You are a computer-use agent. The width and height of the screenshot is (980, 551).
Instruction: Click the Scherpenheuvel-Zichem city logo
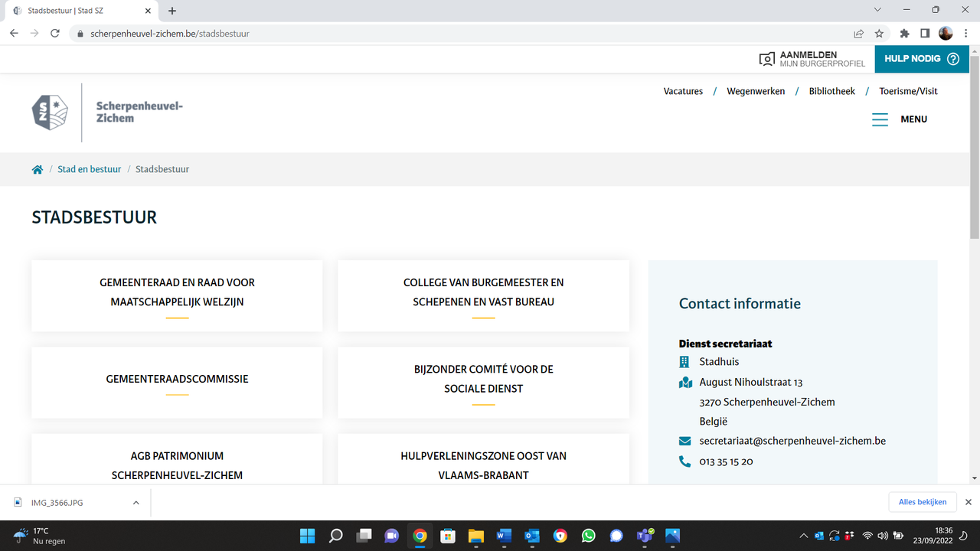tap(107, 112)
